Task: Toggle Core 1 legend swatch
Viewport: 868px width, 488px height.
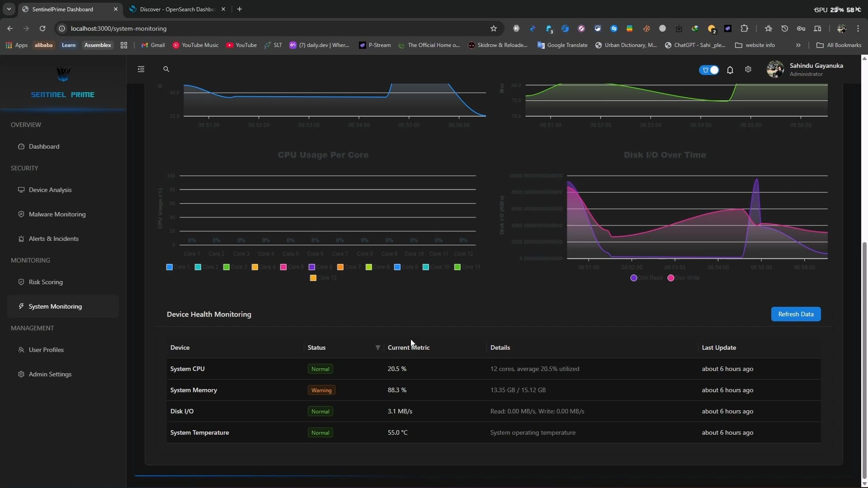Action: (170, 267)
